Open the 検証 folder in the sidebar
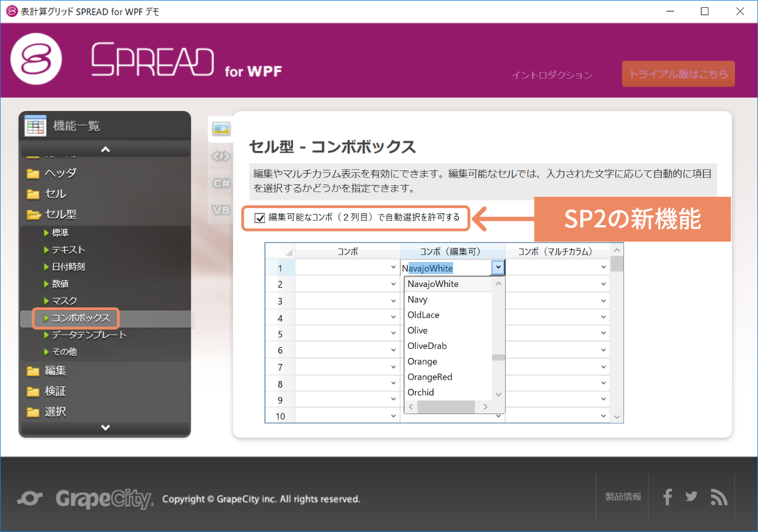The width and height of the screenshot is (758, 532). click(x=47, y=391)
